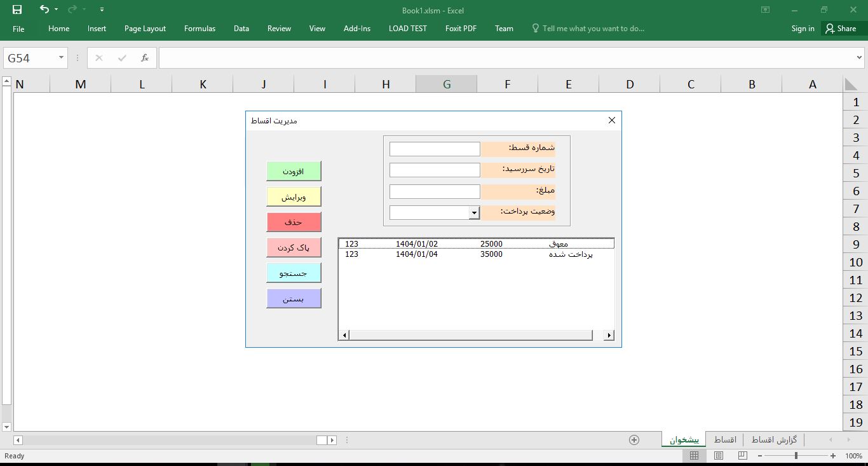Open the وضعیت پرداخت combo box dropdown
The height and width of the screenshot is (466, 868).
[x=474, y=213]
